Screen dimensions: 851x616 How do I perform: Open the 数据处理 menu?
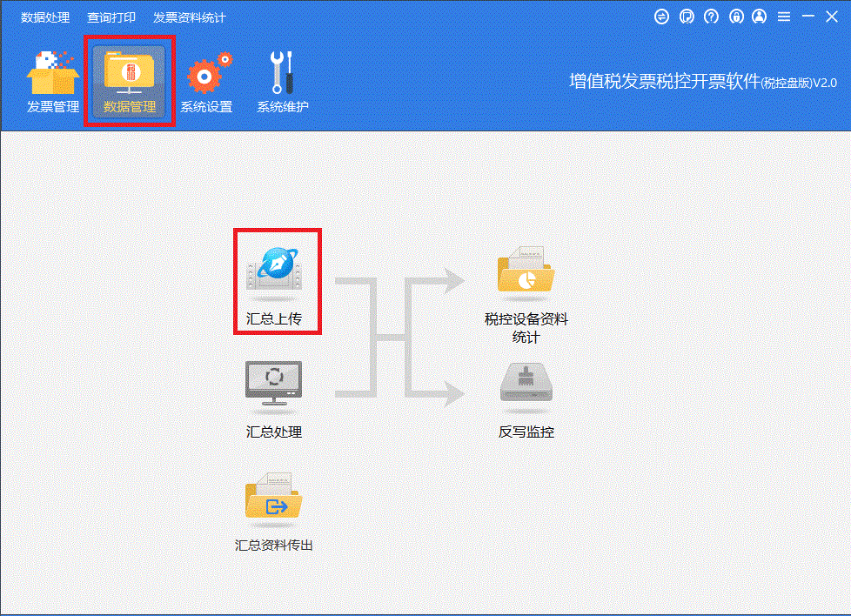click(x=45, y=17)
